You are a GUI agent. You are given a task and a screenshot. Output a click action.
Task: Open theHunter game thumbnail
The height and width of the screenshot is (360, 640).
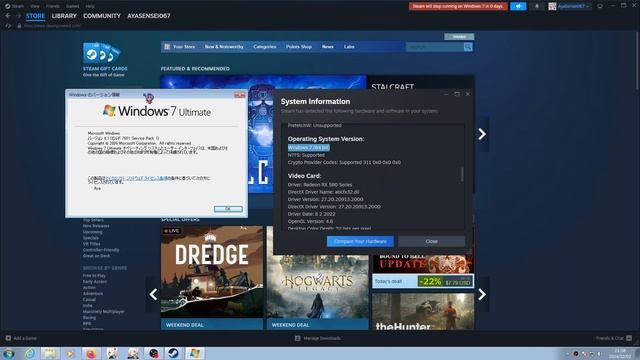(423, 311)
